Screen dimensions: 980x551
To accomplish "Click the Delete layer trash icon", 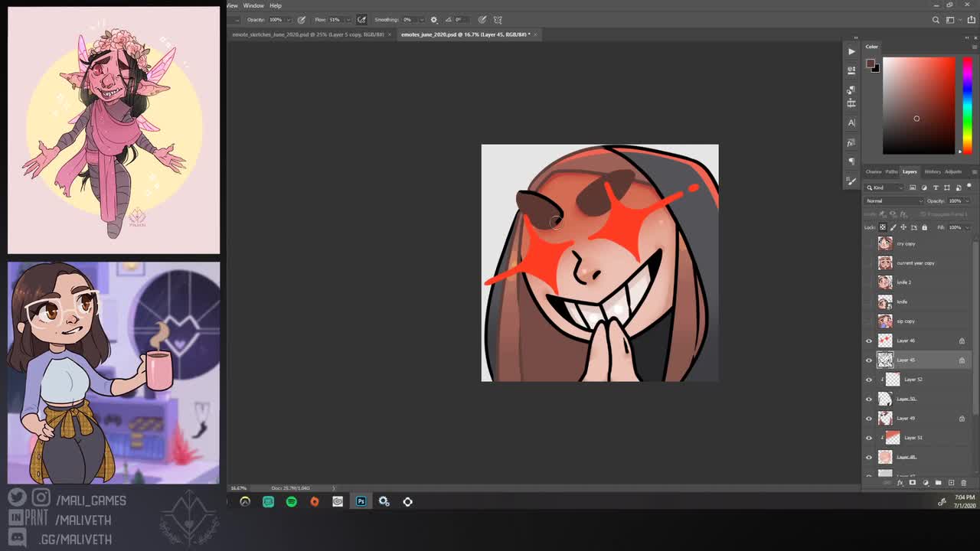I will pos(963,482).
